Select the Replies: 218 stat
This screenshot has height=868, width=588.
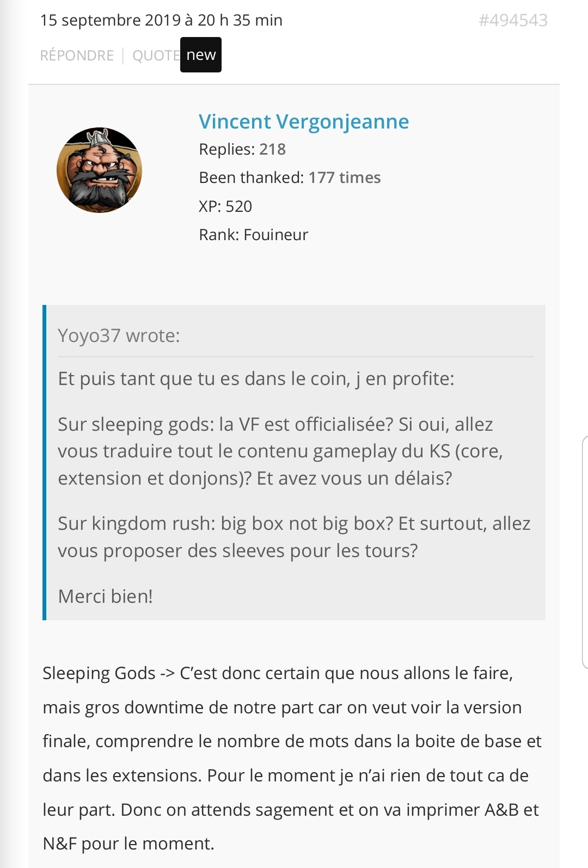(242, 149)
